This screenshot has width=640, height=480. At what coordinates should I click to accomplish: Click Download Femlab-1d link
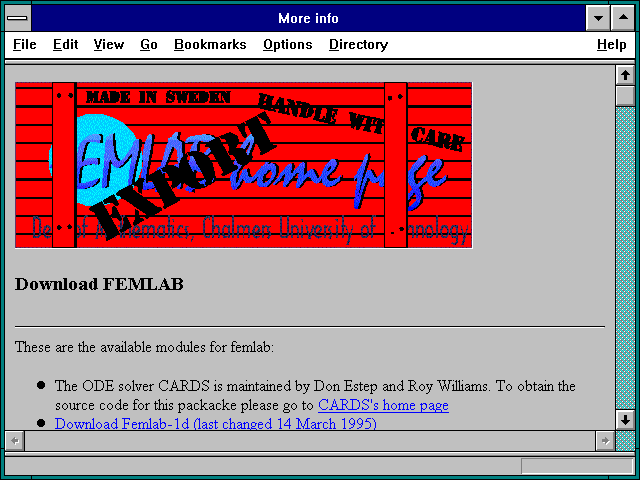tap(216, 423)
